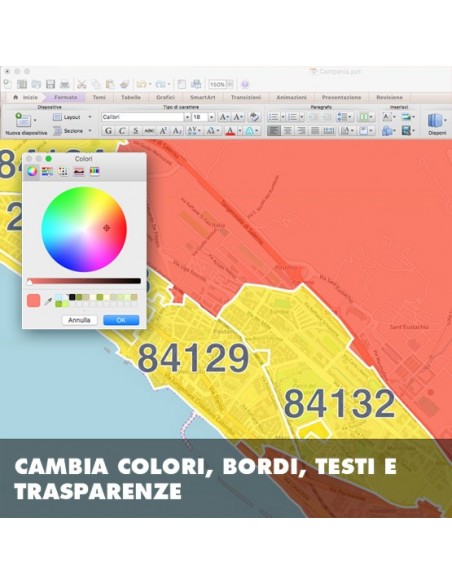
Task: Click the text effects glowing A icon
Action: coord(249,131)
